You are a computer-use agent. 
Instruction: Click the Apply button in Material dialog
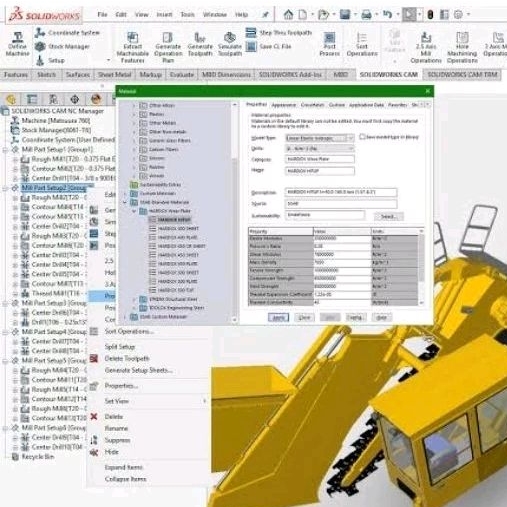point(278,317)
